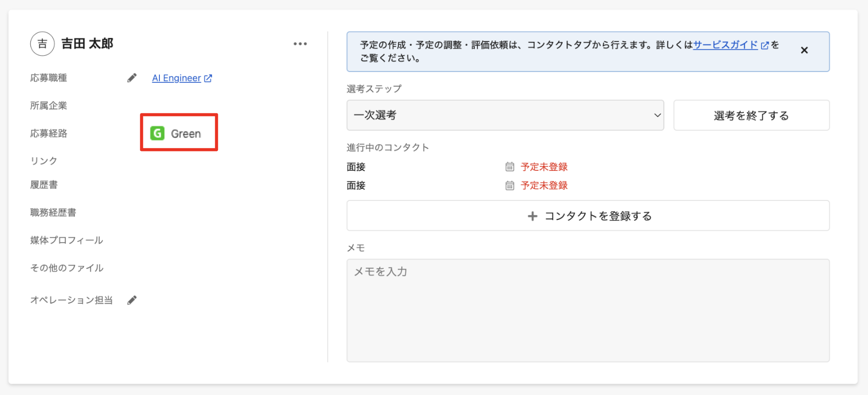The height and width of the screenshot is (395, 868).
Task: Open the サービスガイド link in the banner
Action: 725,45
